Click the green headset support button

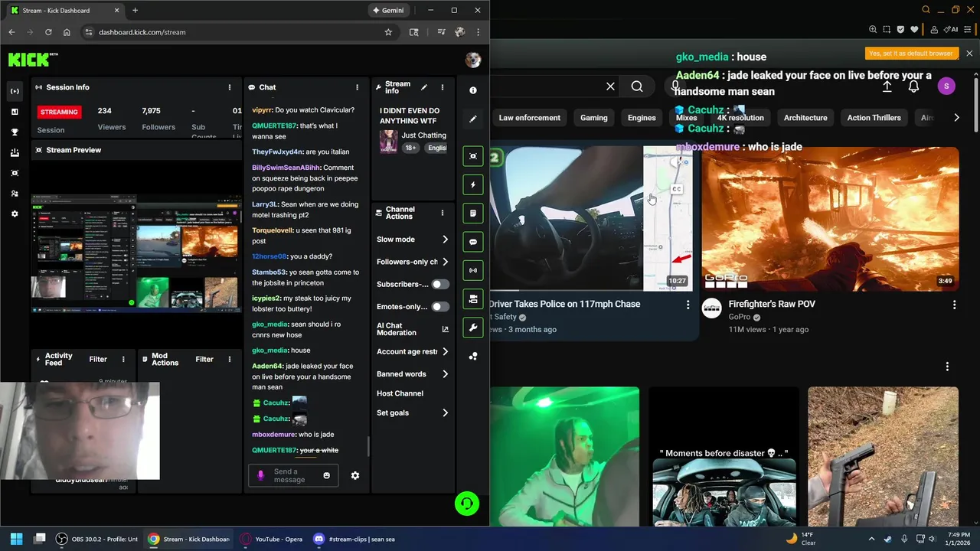coord(467,504)
